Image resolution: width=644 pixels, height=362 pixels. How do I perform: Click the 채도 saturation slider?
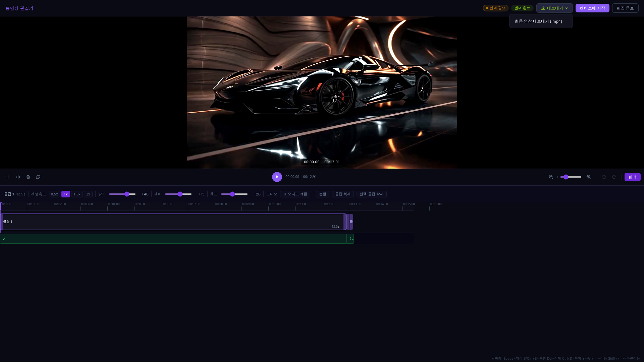(x=234, y=194)
